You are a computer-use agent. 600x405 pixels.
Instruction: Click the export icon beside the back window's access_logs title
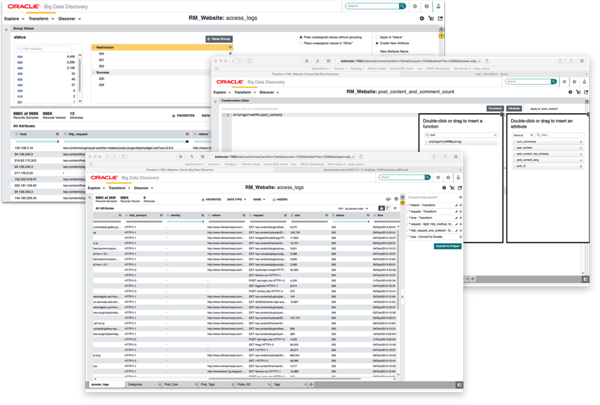pos(440,18)
